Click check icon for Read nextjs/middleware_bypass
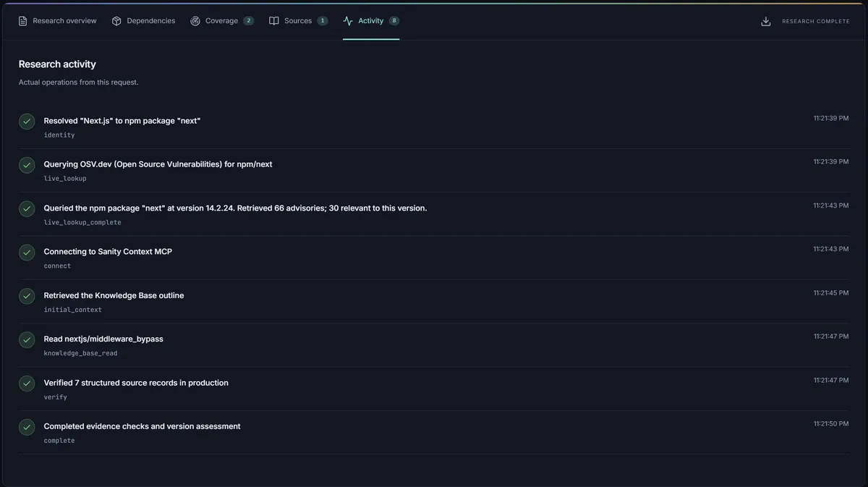Image resolution: width=868 pixels, height=487 pixels. point(27,339)
